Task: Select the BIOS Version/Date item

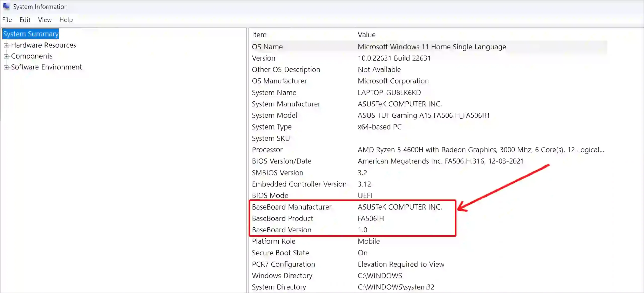Action: (x=281, y=161)
